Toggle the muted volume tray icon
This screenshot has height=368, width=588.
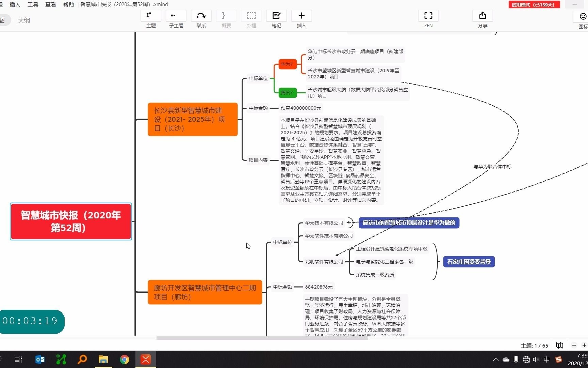coord(537,359)
